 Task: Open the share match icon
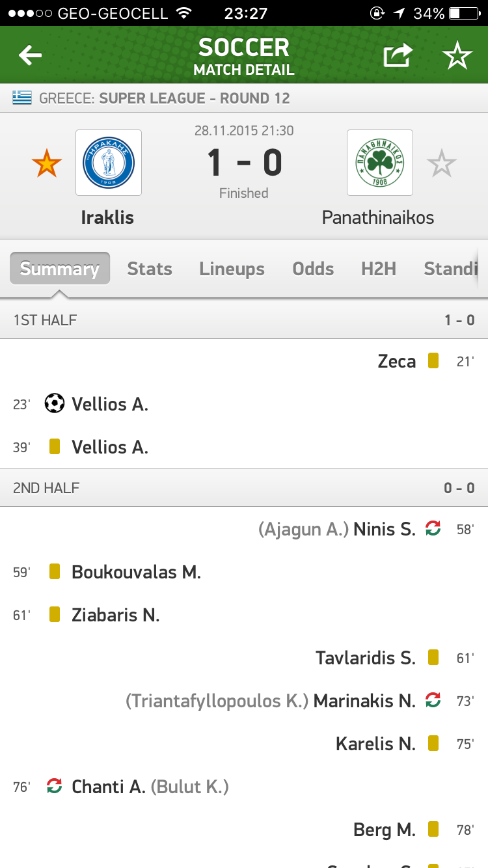click(398, 56)
